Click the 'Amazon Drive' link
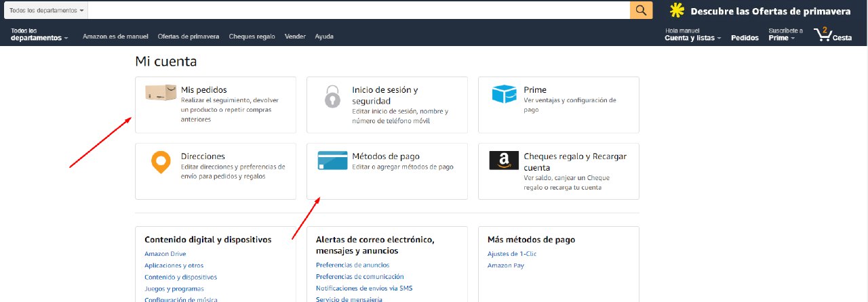Viewport: 868px width, 302px height. (x=165, y=254)
